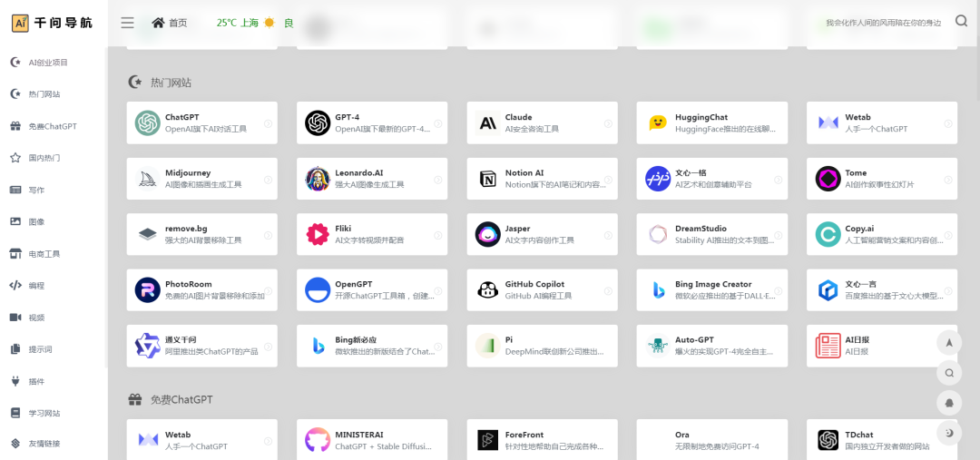Click the arrow on the Midjourney card
The height and width of the screenshot is (460, 980).
click(268, 180)
